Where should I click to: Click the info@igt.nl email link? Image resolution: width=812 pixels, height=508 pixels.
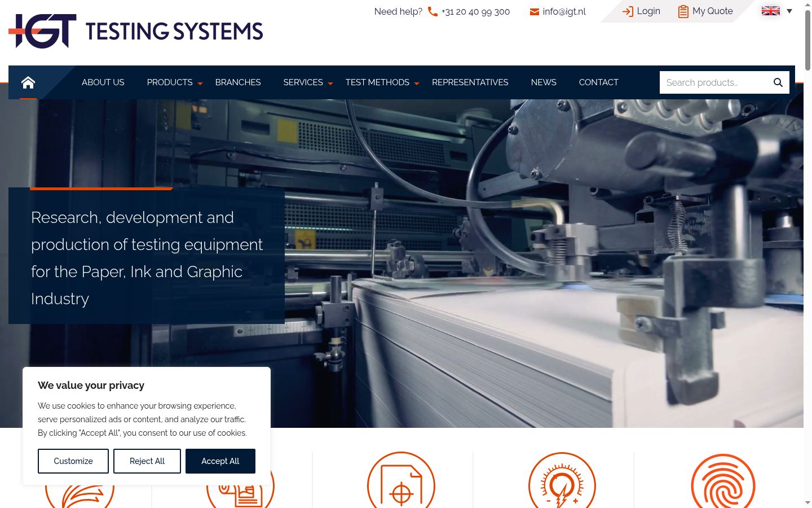pyautogui.click(x=564, y=12)
